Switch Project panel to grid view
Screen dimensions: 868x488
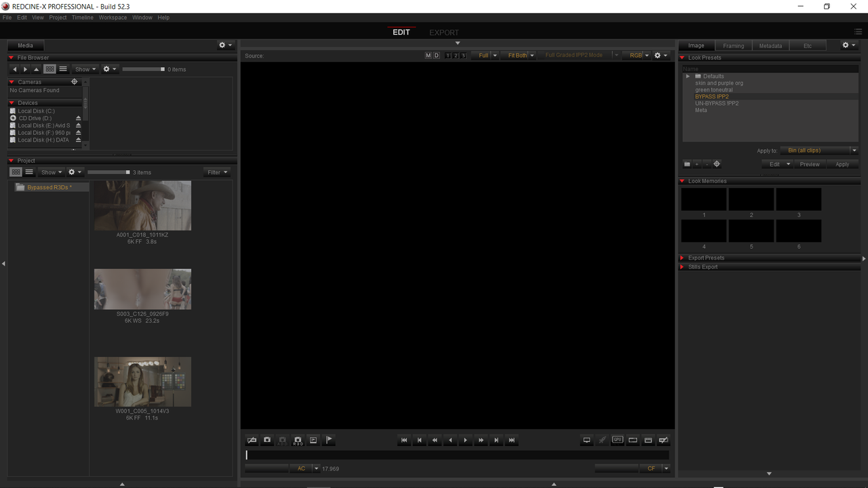click(x=16, y=172)
